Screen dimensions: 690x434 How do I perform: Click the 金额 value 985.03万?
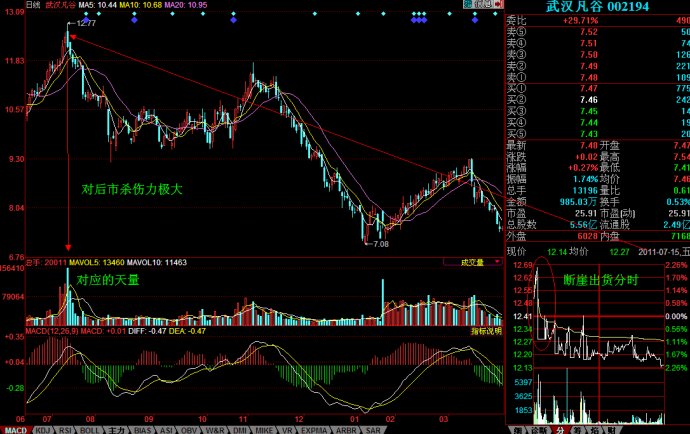tap(579, 202)
